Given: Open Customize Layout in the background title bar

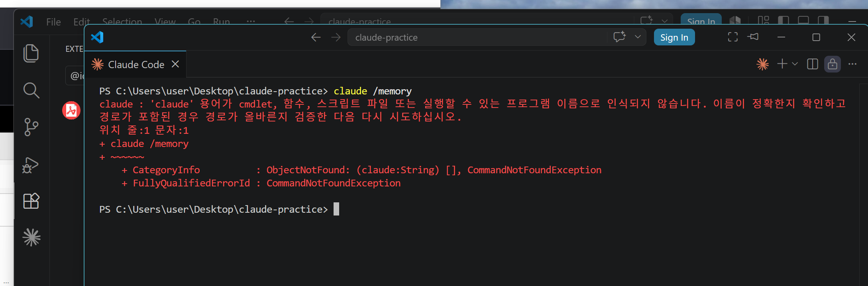Looking at the screenshot, I should tap(763, 20).
